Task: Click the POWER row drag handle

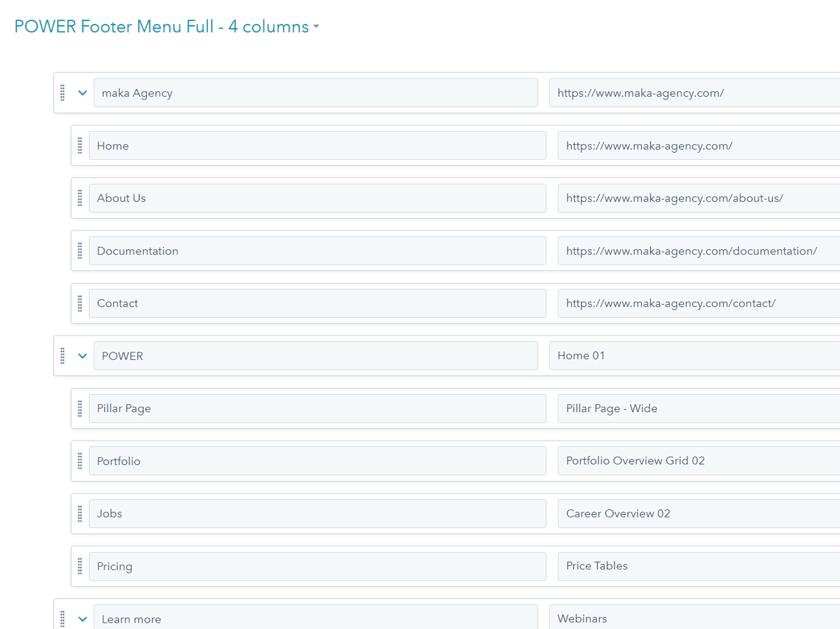Action: click(x=63, y=355)
